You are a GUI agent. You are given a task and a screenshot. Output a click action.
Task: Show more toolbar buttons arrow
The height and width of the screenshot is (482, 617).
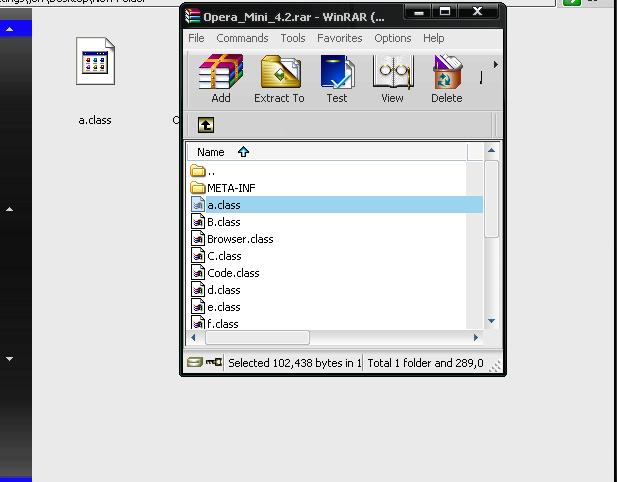495,64
